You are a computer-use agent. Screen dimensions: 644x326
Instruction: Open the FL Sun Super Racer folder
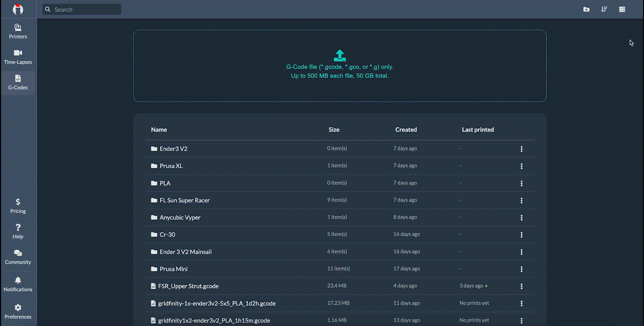[185, 200]
